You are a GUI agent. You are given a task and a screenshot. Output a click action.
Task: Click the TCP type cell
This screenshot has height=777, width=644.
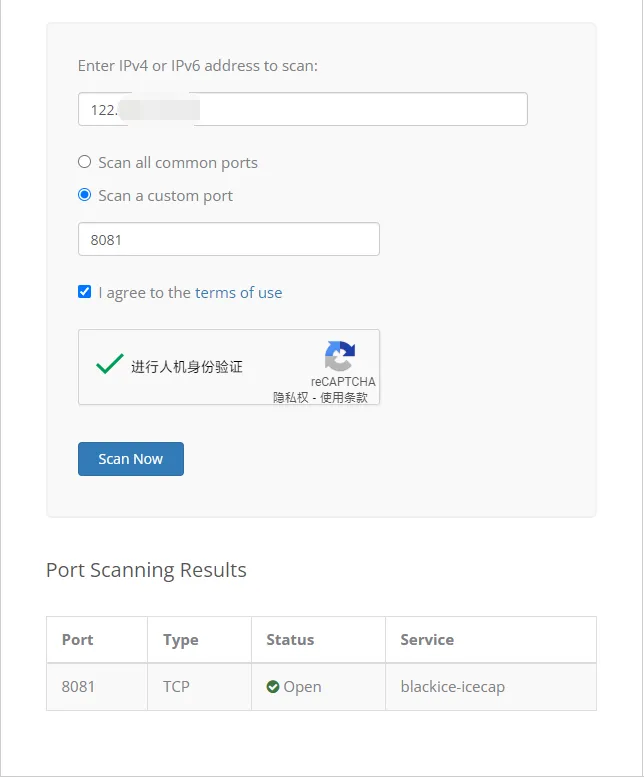click(176, 687)
